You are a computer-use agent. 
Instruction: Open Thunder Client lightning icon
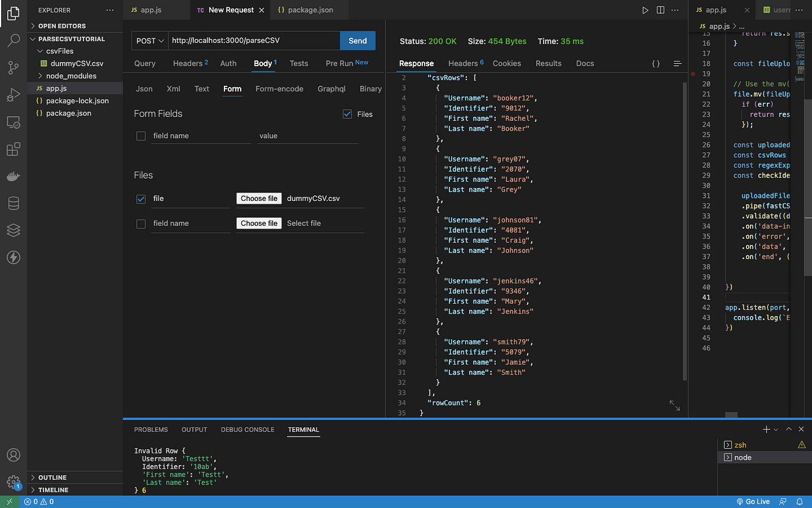pos(13,257)
